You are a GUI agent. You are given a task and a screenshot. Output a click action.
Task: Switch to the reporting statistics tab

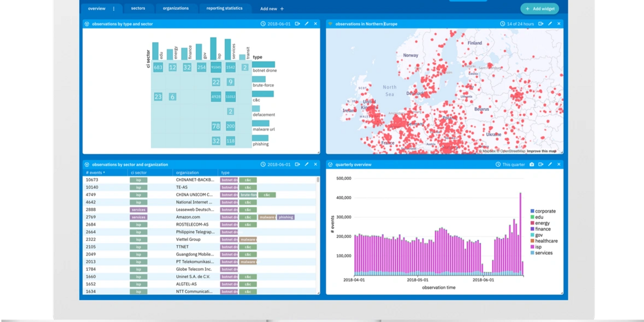click(x=224, y=9)
